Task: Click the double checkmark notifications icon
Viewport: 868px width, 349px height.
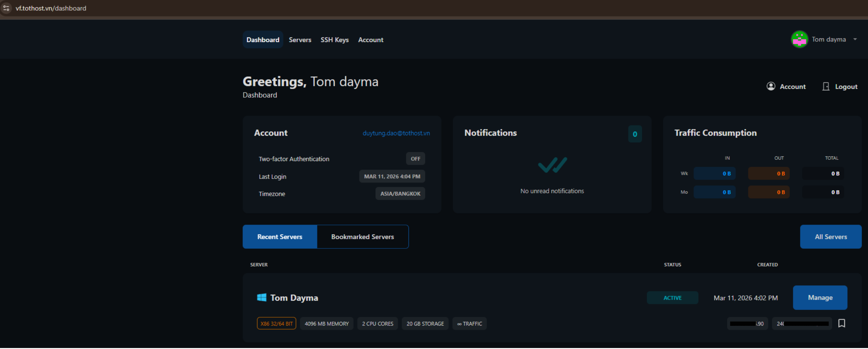Action: pos(552,165)
